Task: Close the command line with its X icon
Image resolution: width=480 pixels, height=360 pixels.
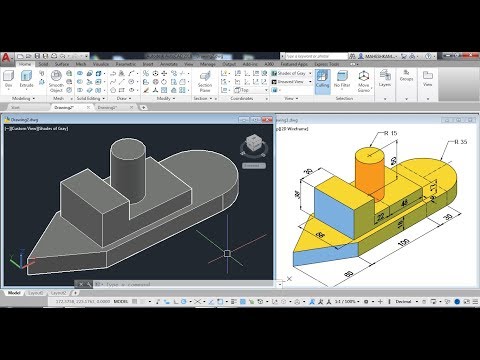Action: (81, 284)
